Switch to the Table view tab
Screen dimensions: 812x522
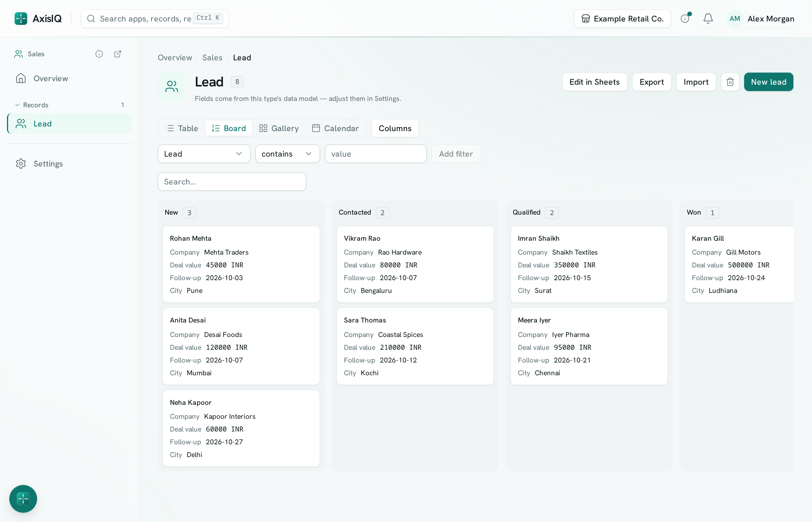(x=182, y=128)
